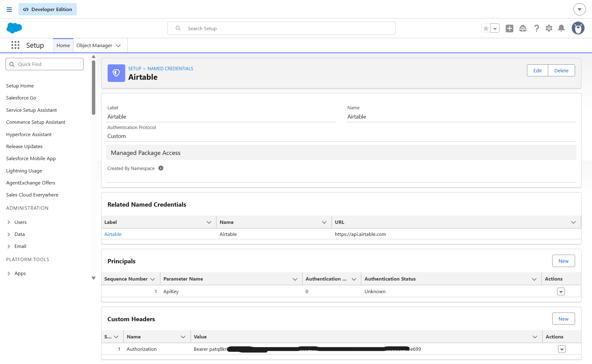Open the Object Manager tab
Screen dimensions: 592x364
click(x=94, y=45)
